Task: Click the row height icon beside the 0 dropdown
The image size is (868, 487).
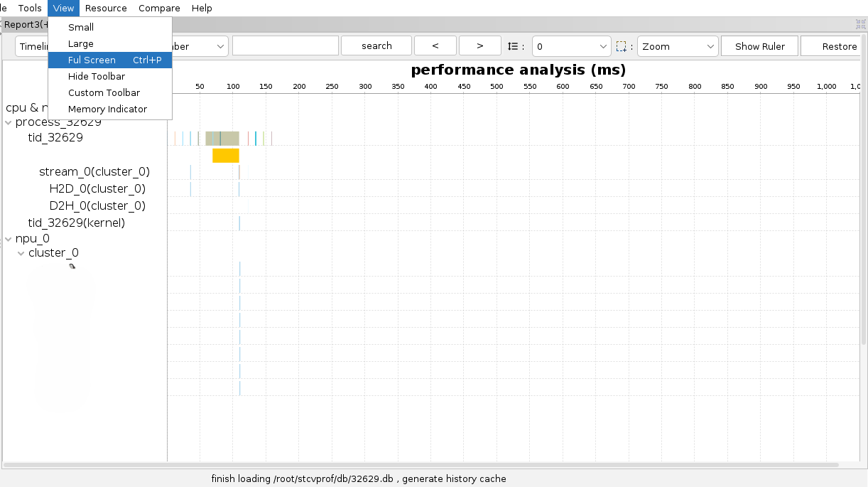Action: point(513,46)
